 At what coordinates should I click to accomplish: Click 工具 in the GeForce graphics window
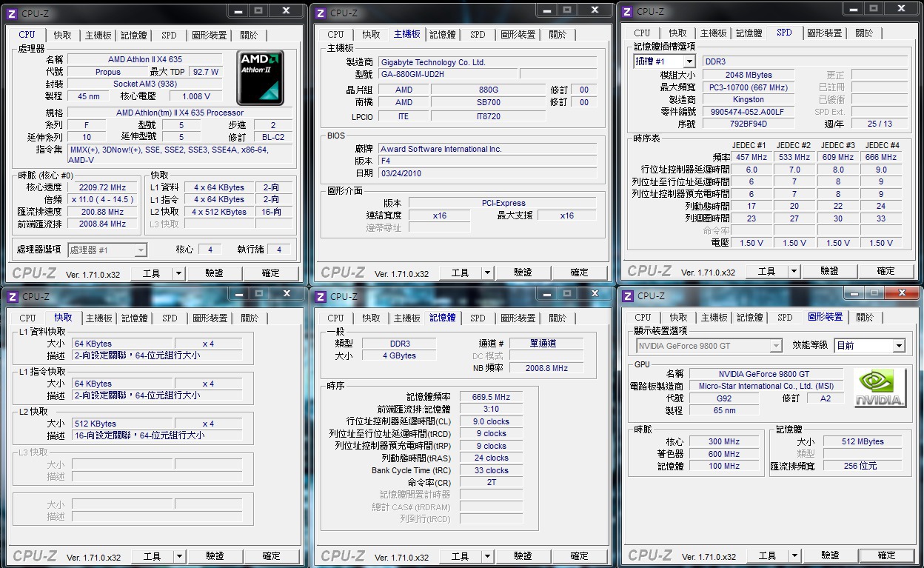click(768, 555)
